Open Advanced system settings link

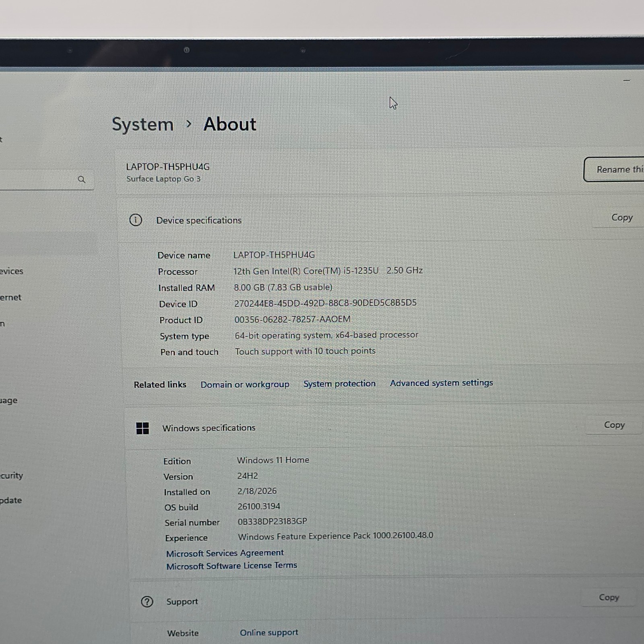441,383
